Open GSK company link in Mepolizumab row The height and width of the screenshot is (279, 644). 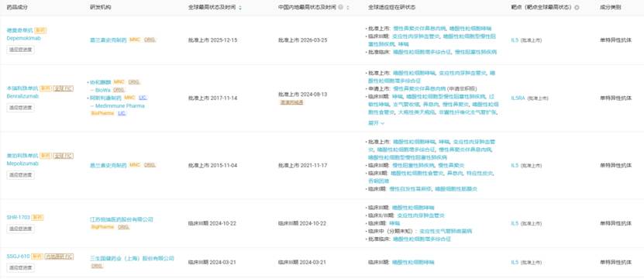(108, 165)
